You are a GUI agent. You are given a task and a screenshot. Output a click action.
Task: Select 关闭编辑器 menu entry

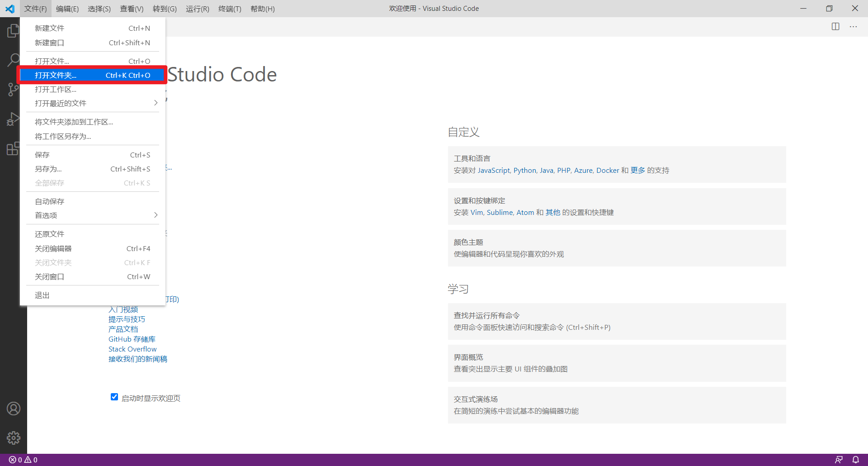93,248
